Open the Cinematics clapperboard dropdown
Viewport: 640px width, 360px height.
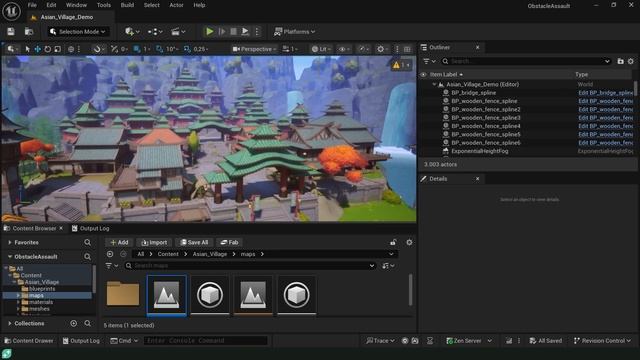pyautogui.click(x=178, y=31)
